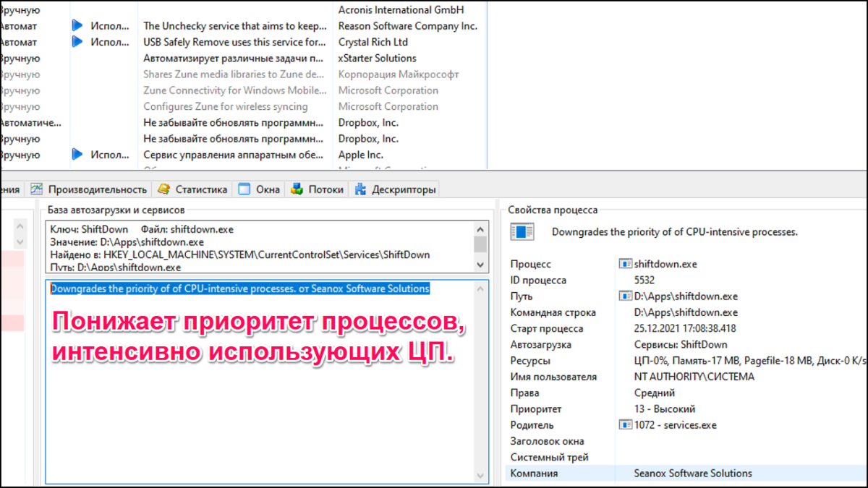This screenshot has width=868, height=488.
Task: Open the Дескрипторы tab
Action: (x=395, y=189)
